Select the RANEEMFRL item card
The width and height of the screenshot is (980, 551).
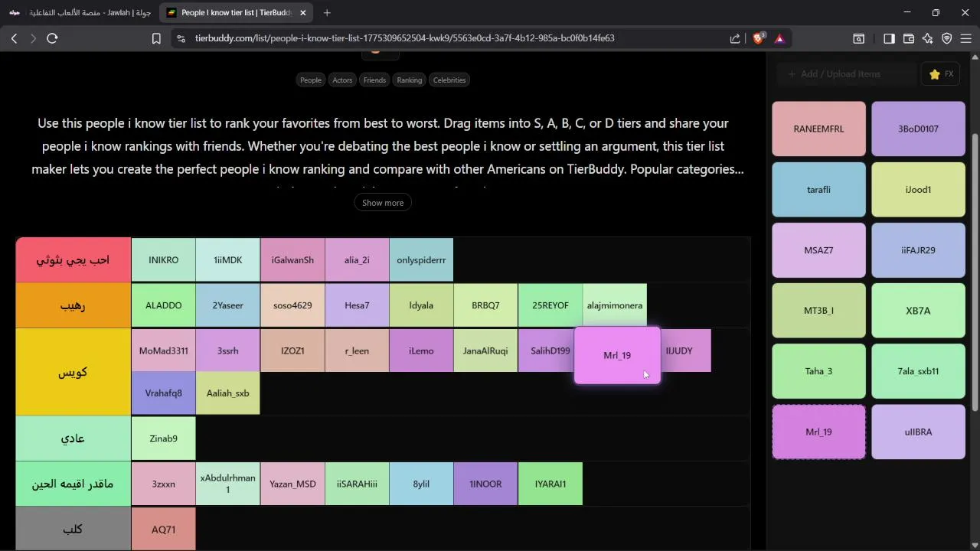click(818, 129)
